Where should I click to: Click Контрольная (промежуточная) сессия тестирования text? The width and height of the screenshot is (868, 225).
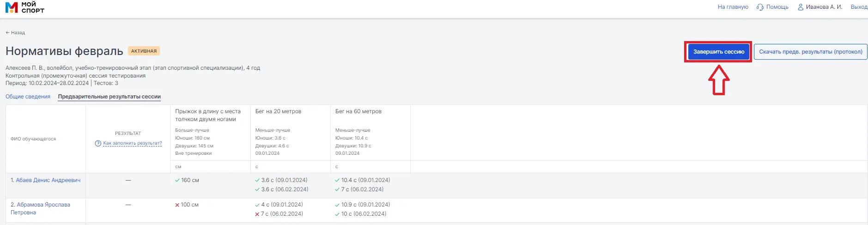pyautogui.click(x=75, y=76)
